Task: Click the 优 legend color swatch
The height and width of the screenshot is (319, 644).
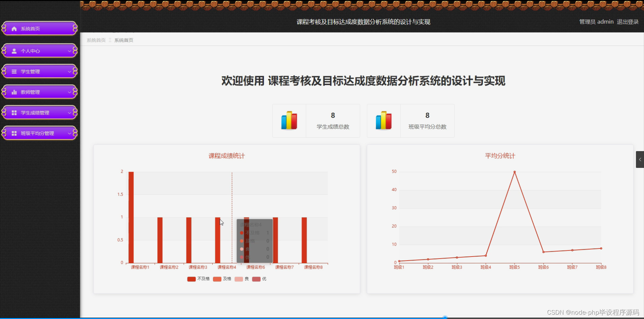Action: click(257, 279)
